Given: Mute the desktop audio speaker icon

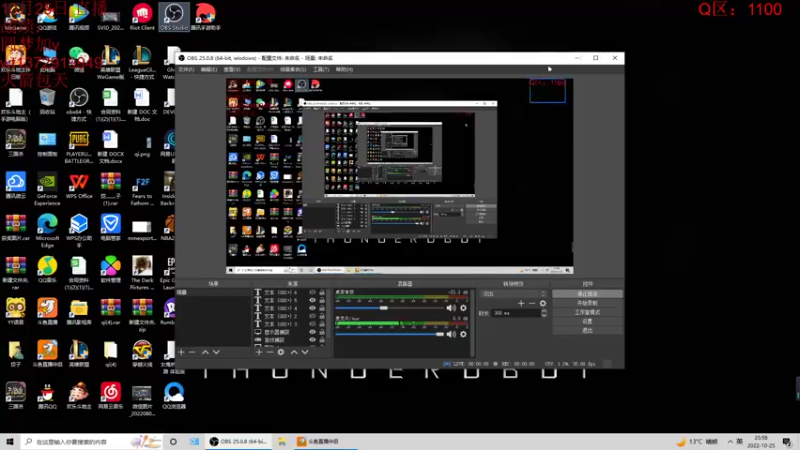Looking at the screenshot, I should (x=451, y=308).
